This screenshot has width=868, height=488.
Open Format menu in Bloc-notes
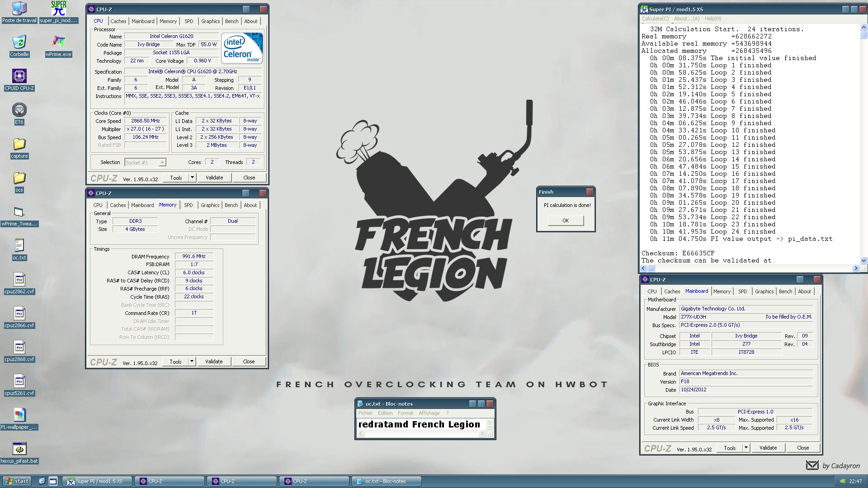[x=406, y=413]
